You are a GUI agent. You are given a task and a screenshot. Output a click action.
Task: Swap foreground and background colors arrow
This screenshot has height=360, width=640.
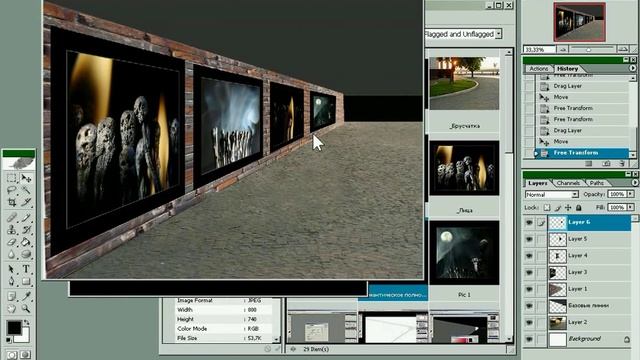tap(27, 322)
